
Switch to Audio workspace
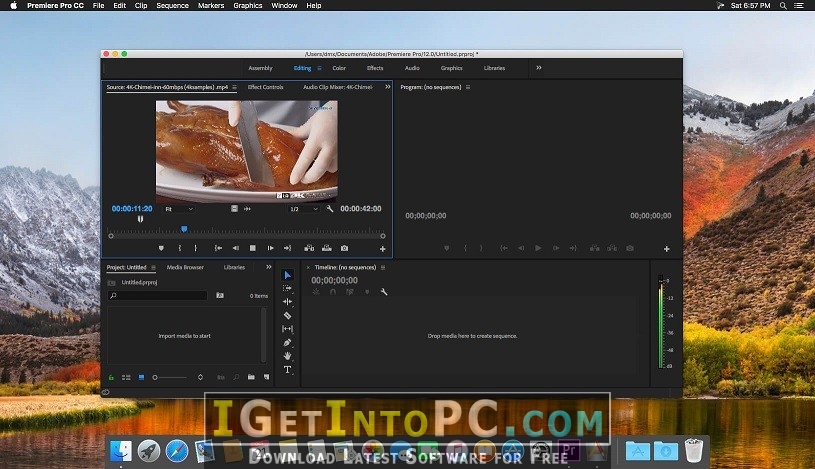pos(412,68)
